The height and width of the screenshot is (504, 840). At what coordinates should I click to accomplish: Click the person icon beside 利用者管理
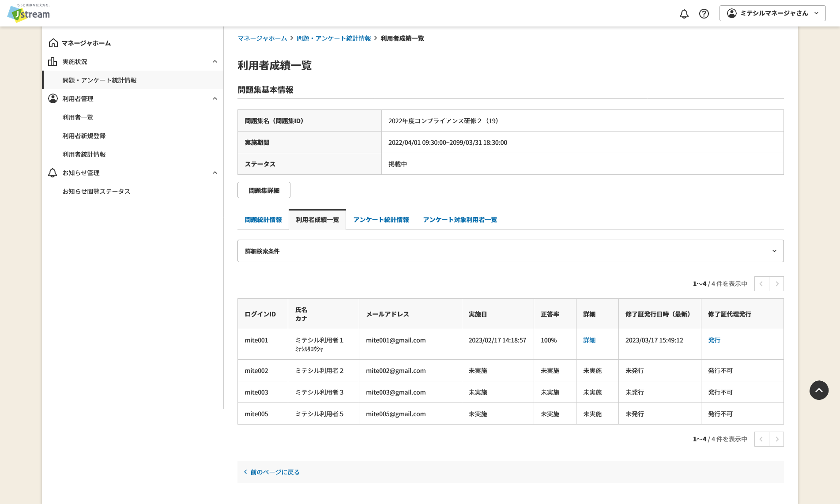coord(53,98)
